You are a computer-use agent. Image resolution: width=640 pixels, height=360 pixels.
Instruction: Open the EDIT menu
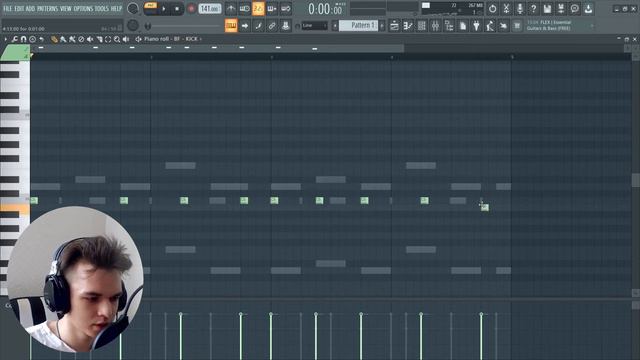point(19,8)
